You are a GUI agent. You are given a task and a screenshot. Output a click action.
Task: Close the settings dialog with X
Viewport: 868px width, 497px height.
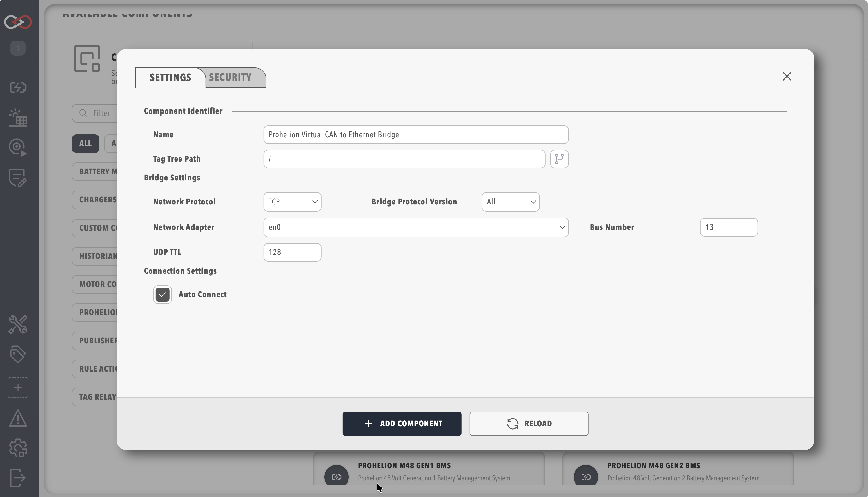(x=787, y=76)
